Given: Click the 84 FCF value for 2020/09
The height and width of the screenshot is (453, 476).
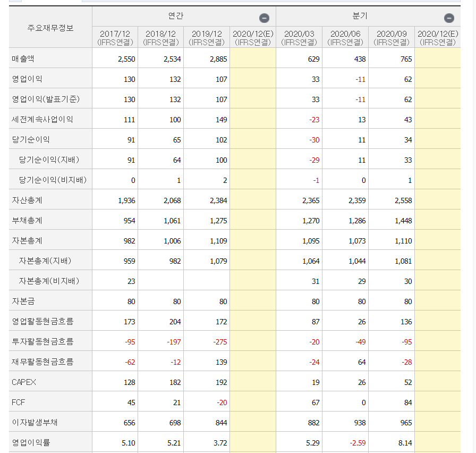Looking at the screenshot, I should click(408, 402).
